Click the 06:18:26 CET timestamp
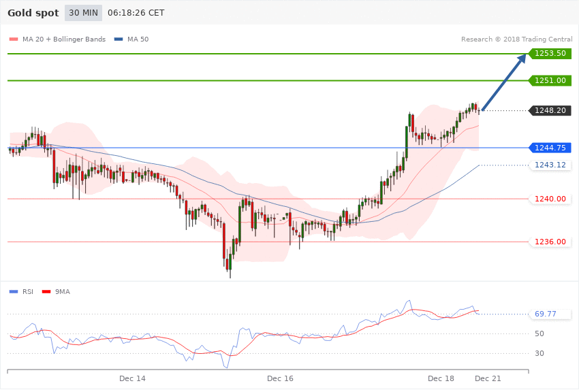 136,13
